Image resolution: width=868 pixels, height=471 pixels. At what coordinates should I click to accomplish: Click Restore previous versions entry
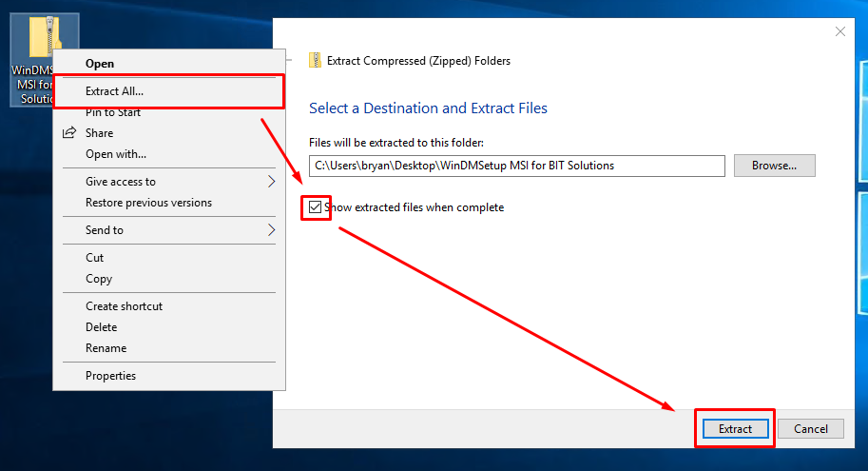coord(148,203)
